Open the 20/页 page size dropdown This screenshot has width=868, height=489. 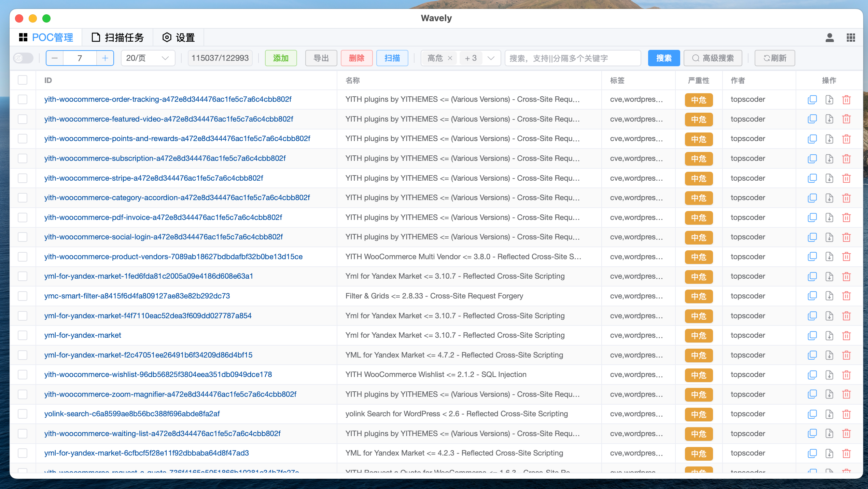pos(148,58)
